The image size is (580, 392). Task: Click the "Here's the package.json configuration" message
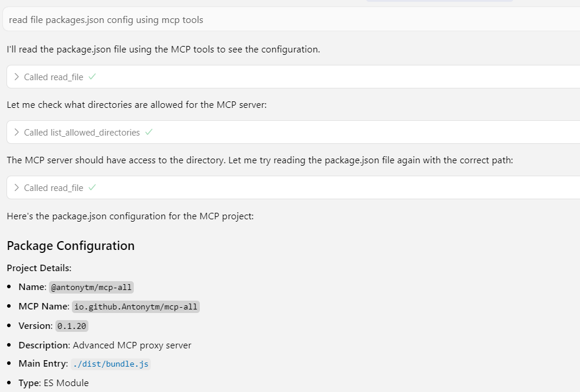[130, 216]
